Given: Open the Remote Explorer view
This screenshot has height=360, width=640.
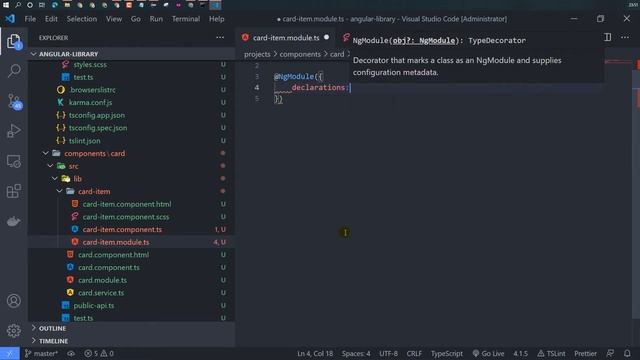Looking at the screenshot, I should point(14,161).
